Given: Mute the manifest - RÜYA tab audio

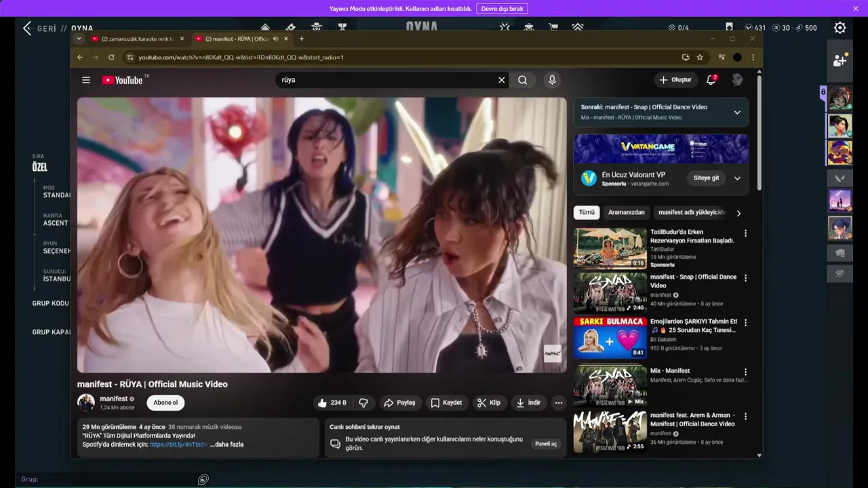Looking at the screenshot, I should click(x=275, y=39).
